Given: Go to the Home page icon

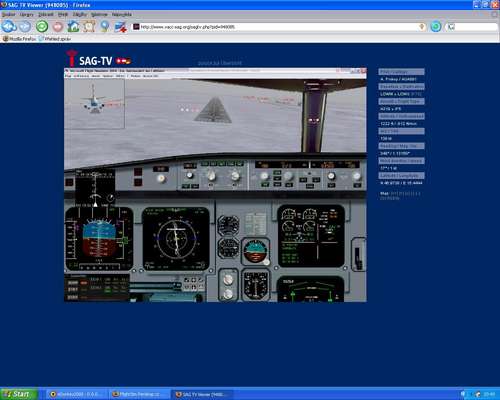Looking at the screenshot, I should coord(73,26).
